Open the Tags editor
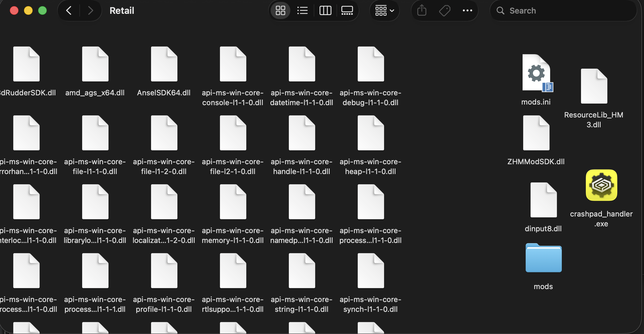 444,10
